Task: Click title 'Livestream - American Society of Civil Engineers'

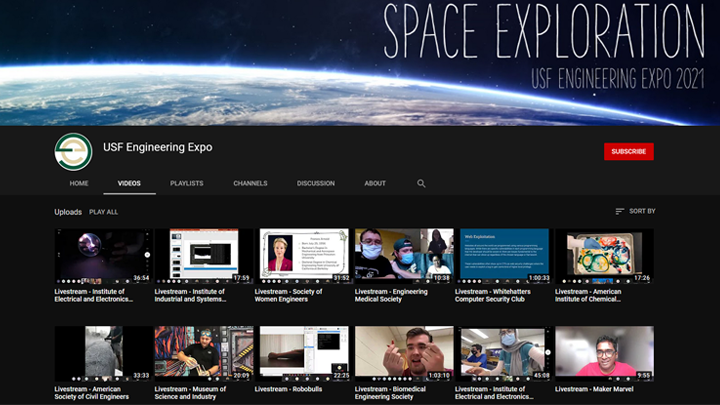Action: (91, 393)
